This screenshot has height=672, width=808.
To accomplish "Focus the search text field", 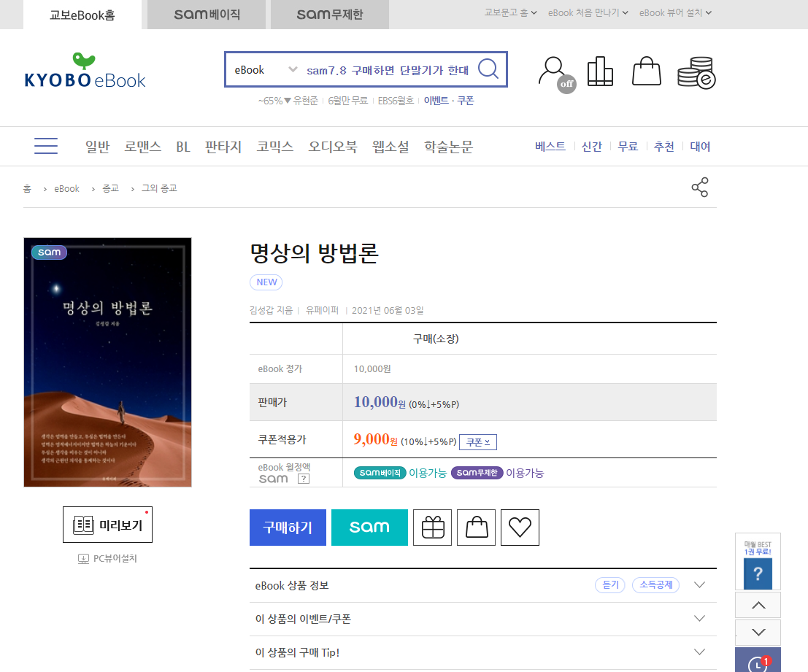I will pos(388,70).
